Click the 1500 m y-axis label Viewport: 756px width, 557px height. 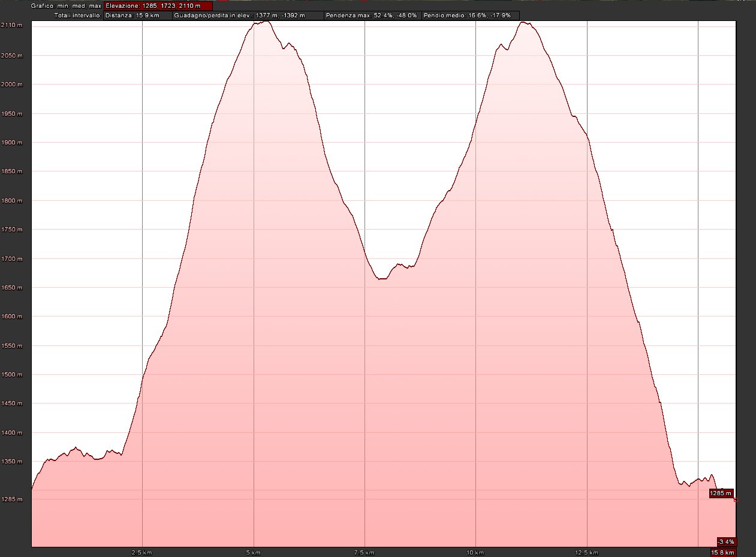coord(11,375)
